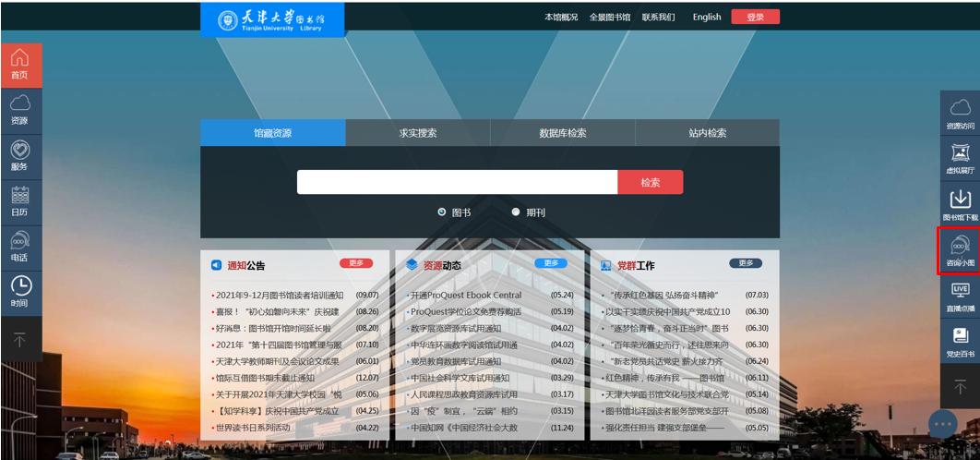Open 资源访问 on the right sidebar
Viewport: 980px width, 460px height.
(x=960, y=113)
